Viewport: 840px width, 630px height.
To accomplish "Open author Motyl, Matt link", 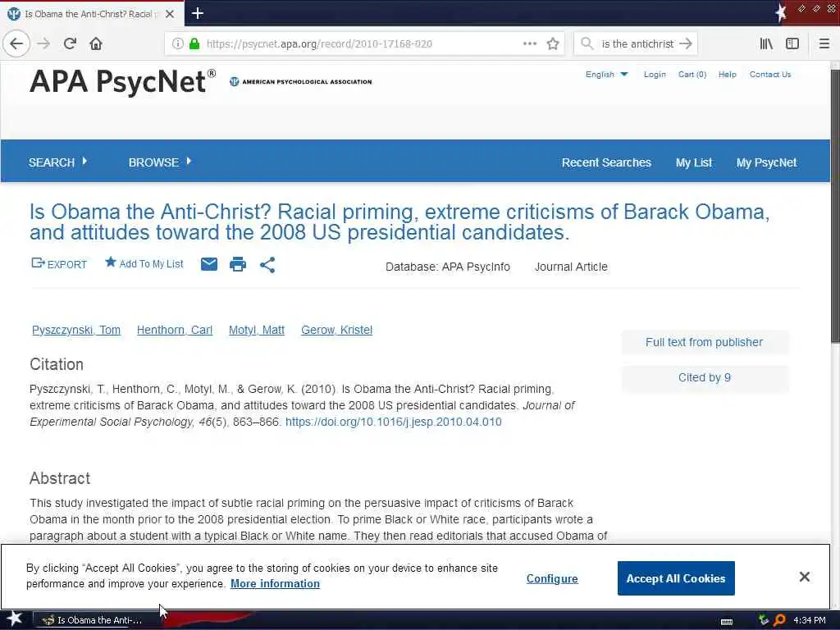I will pyautogui.click(x=257, y=330).
